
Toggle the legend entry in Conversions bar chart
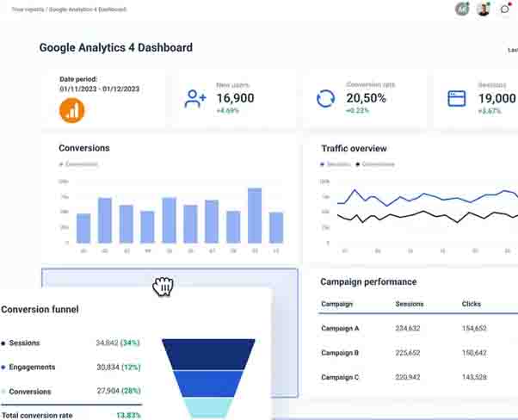78,164
